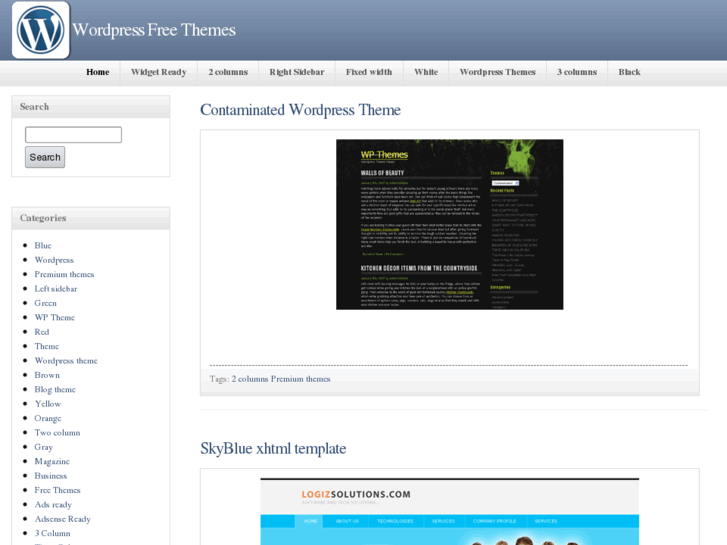The width and height of the screenshot is (727, 545).
Task: Open the Blue category
Action: 43,245
